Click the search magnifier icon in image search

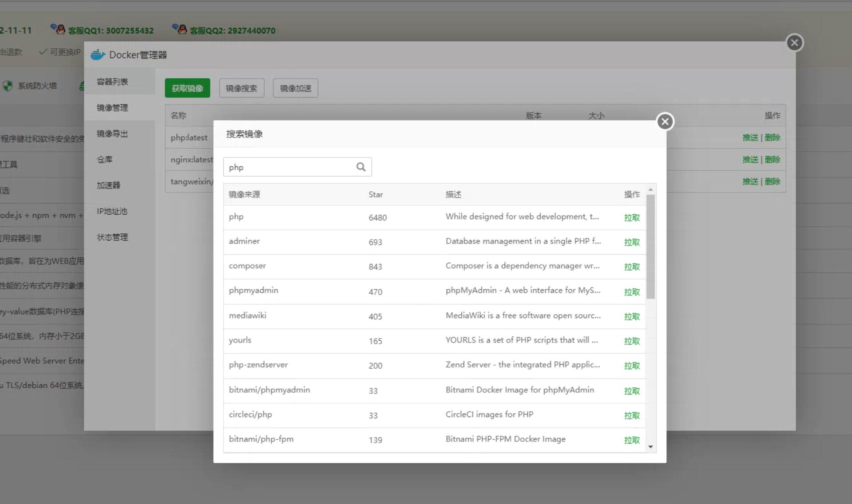click(x=361, y=167)
